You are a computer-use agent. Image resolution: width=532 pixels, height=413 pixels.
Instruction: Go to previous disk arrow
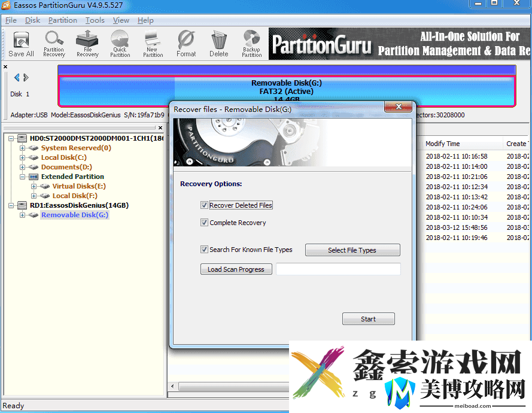(x=17, y=78)
